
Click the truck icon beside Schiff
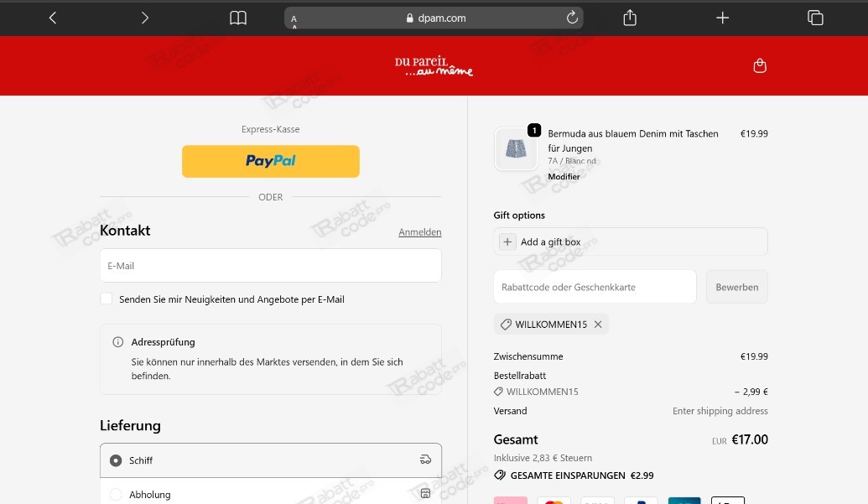click(x=425, y=460)
